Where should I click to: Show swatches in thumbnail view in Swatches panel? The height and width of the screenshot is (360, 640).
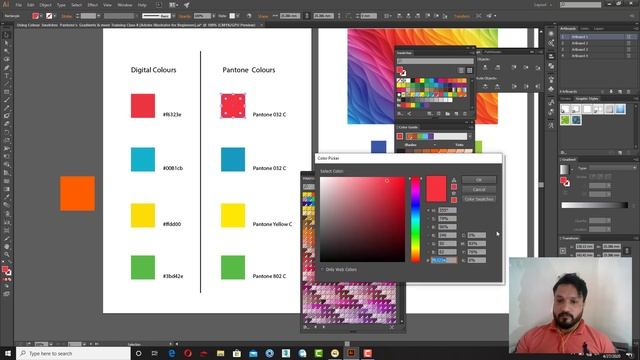pyautogui.click(x=469, y=70)
